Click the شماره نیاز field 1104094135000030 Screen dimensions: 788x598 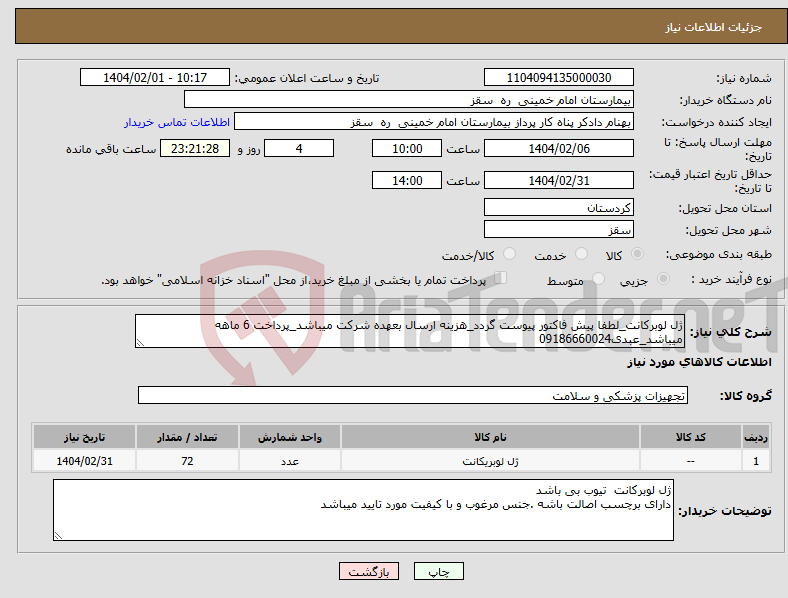pyautogui.click(x=558, y=77)
